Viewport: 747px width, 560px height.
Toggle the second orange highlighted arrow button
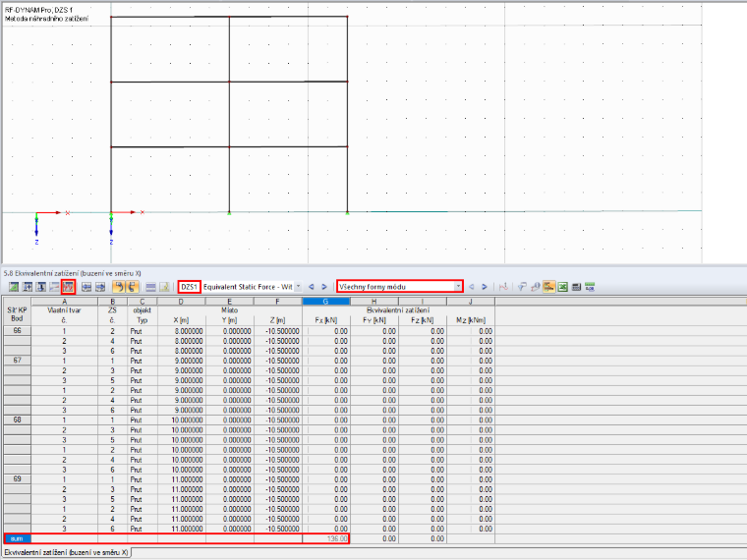[x=132, y=287]
